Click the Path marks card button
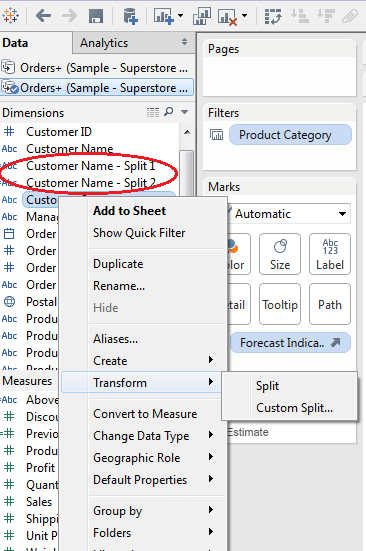This screenshot has width=366, height=551. (329, 304)
